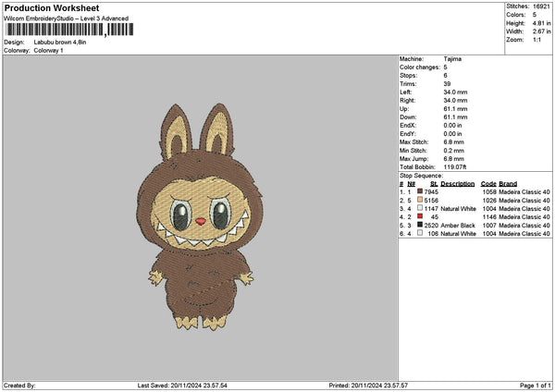Click the "Down:" measurement value
The height and width of the screenshot is (392, 555).
pos(455,117)
